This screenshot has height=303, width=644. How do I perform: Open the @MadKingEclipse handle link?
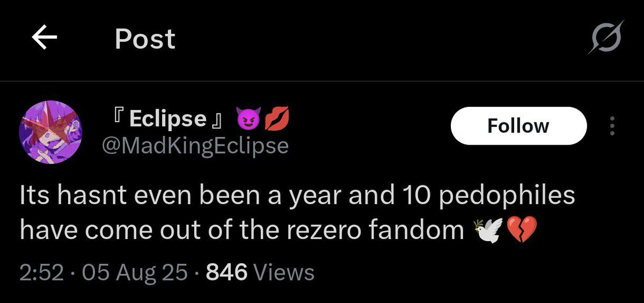(195, 145)
